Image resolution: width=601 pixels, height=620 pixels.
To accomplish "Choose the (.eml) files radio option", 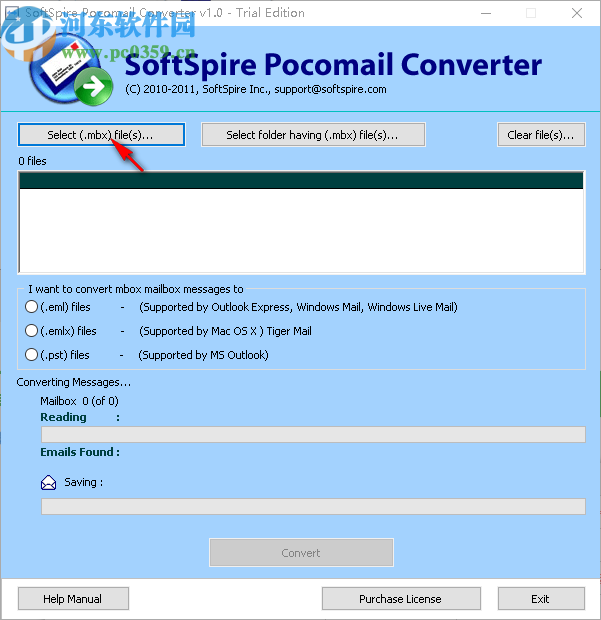I will [x=31, y=307].
